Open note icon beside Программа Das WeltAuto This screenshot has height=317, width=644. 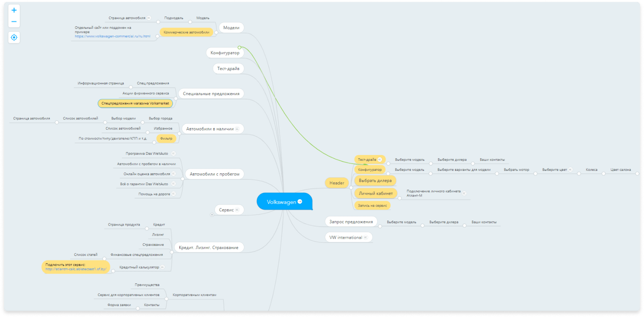pos(173,153)
